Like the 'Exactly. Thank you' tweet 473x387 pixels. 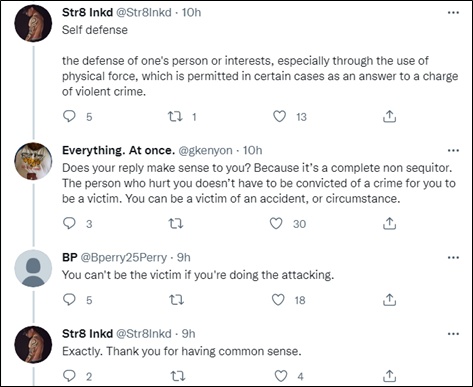click(281, 376)
